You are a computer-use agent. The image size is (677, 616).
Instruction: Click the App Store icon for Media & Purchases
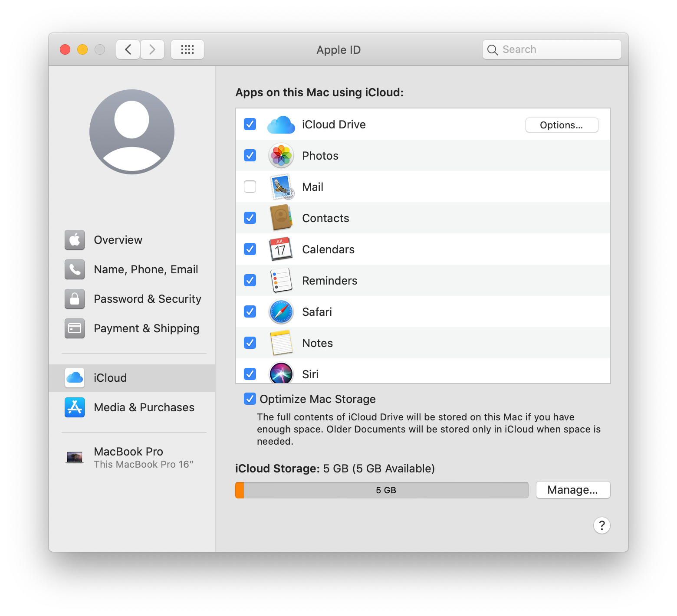[x=75, y=407]
